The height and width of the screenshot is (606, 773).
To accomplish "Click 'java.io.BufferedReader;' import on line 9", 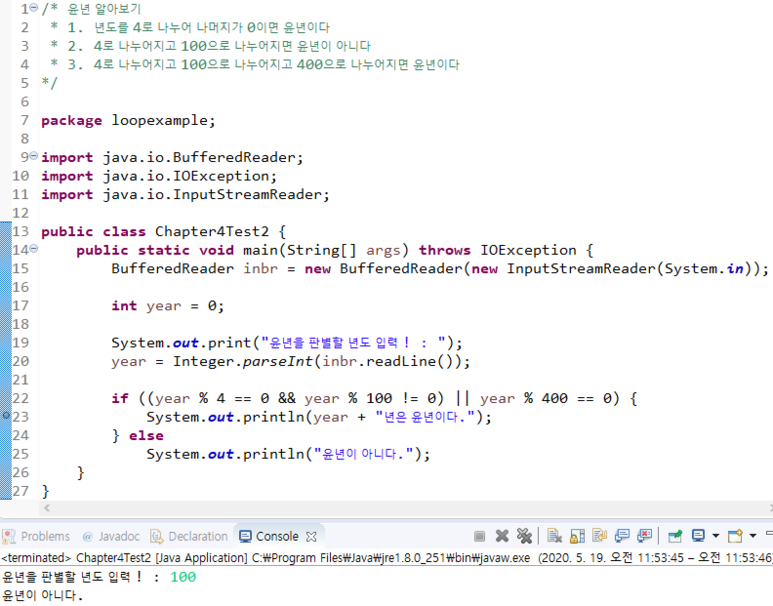I will click(x=203, y=158).
